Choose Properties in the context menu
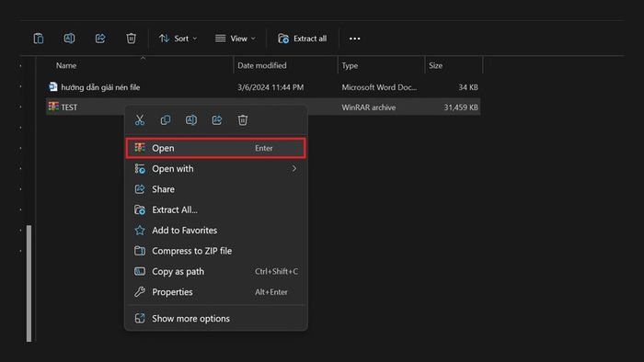The image size is (644, 362). 215,292
